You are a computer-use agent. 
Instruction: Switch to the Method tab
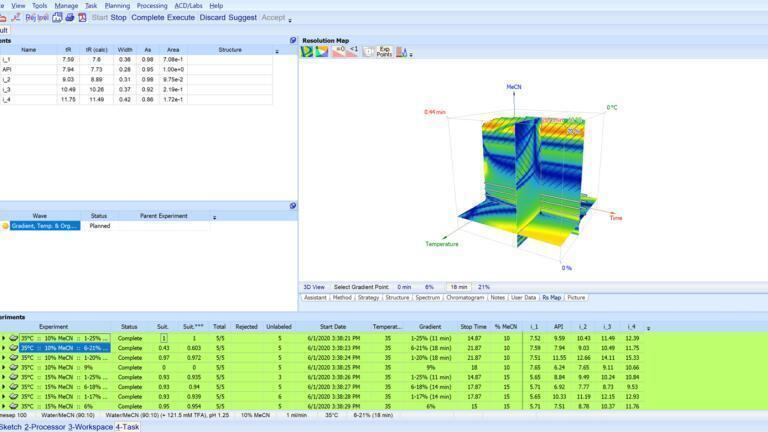point(342,297)
